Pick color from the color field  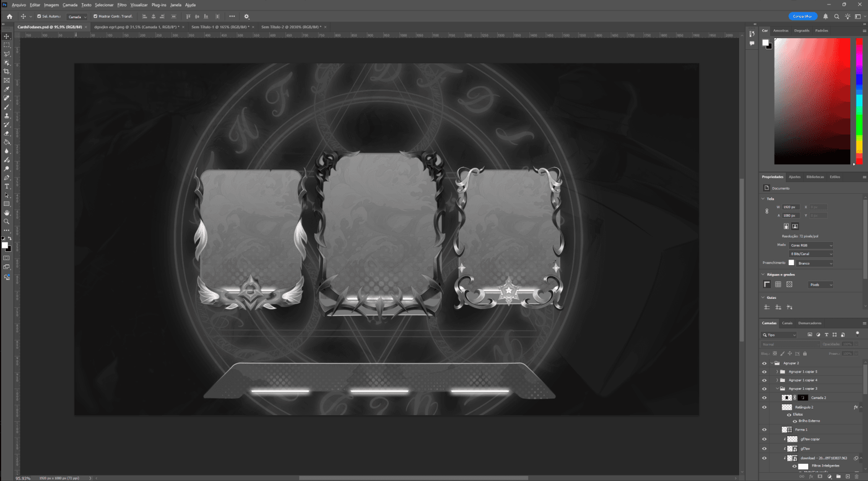812,101
